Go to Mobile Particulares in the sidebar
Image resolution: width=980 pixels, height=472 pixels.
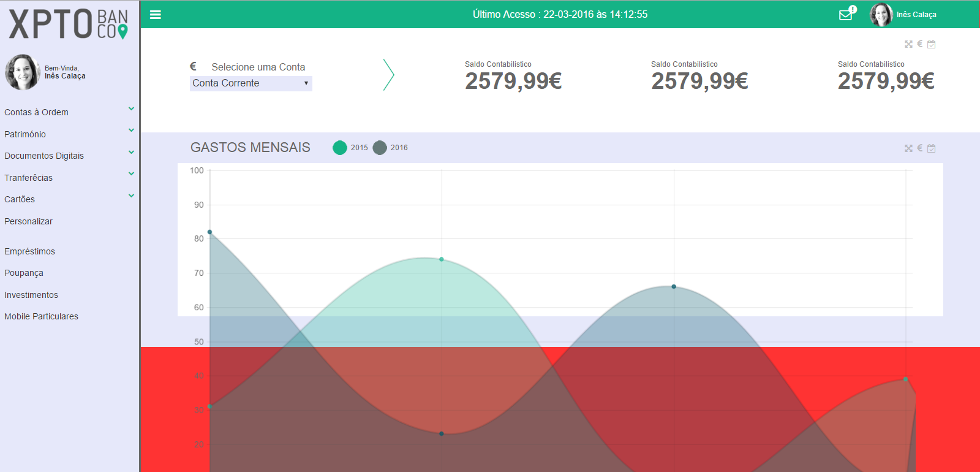click(x=41, y=316)
